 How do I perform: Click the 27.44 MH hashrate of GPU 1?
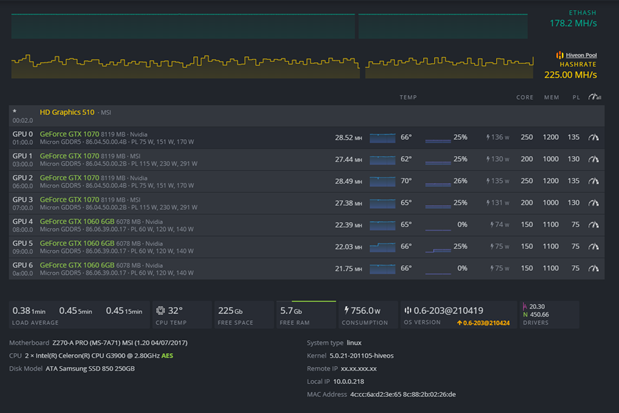pos(348,159)
